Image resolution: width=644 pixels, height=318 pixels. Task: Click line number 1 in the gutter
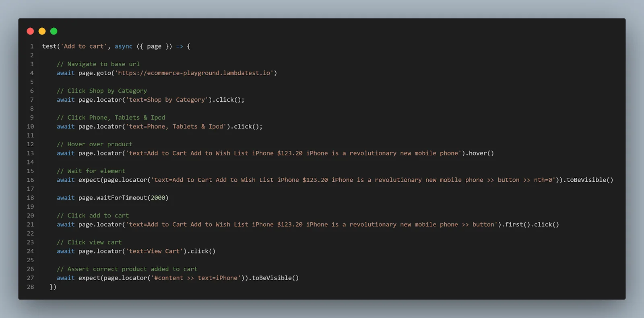[x=32, y=46]
